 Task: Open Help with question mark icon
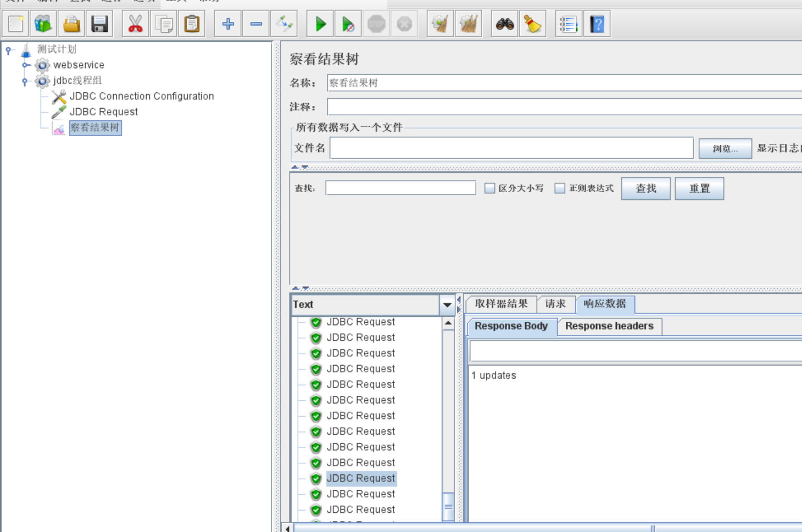coord(597,24)
